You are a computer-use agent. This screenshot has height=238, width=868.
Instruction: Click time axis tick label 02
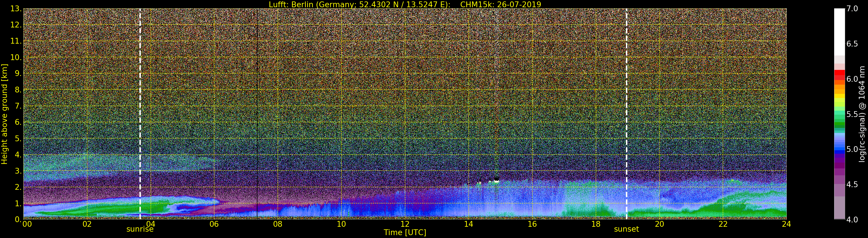tap(87, 224)
